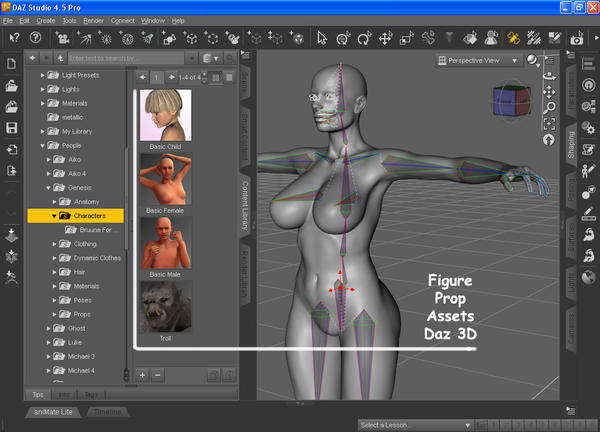
Task: Click the orbit camera control in viewport
Action: 549,76
